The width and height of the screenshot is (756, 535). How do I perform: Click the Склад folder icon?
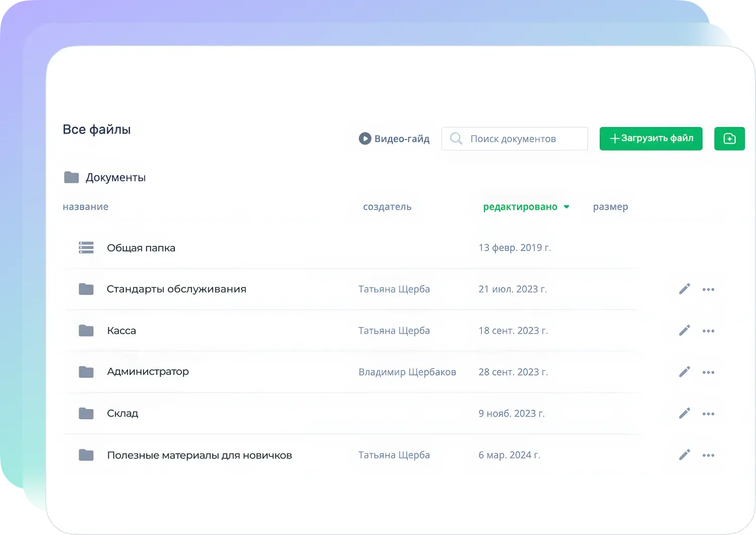86,414
